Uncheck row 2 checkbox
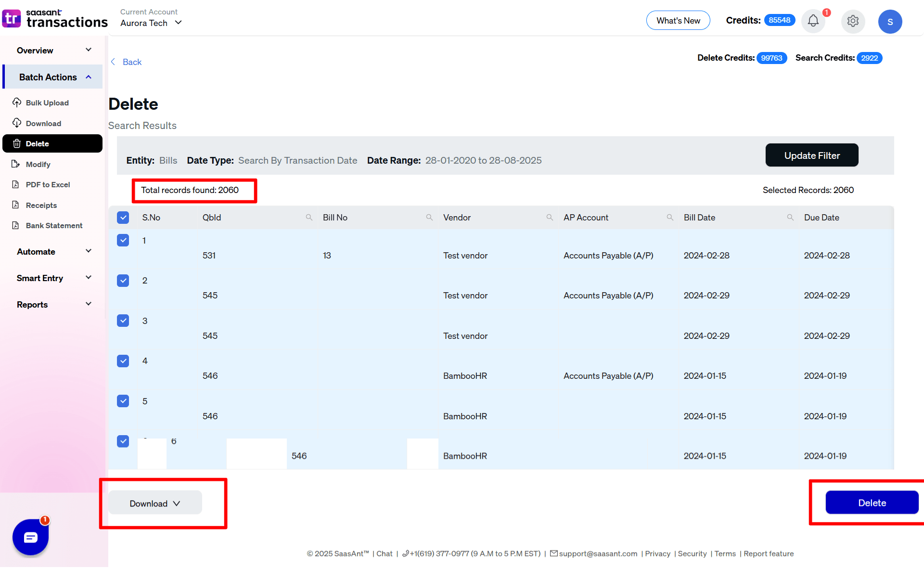The height and width of the screenshot is (568, 924). tap(123, 281)
